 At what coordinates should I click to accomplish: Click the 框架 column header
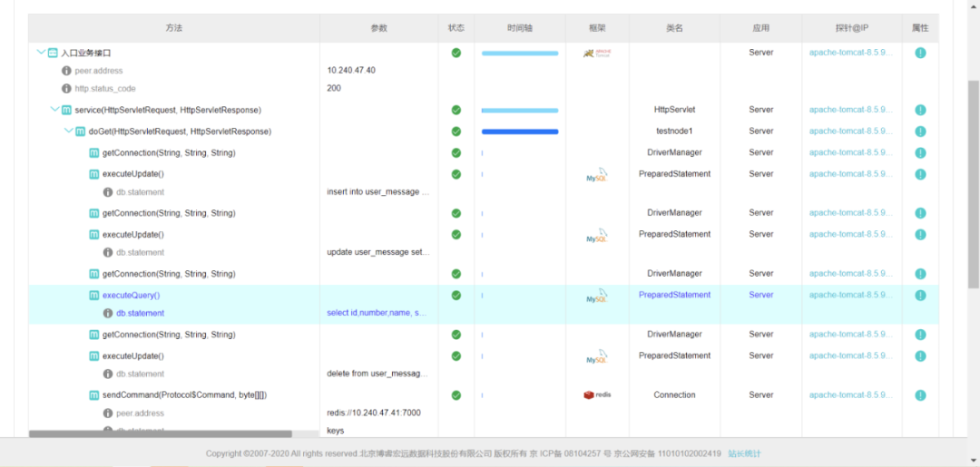click(597, 29)
